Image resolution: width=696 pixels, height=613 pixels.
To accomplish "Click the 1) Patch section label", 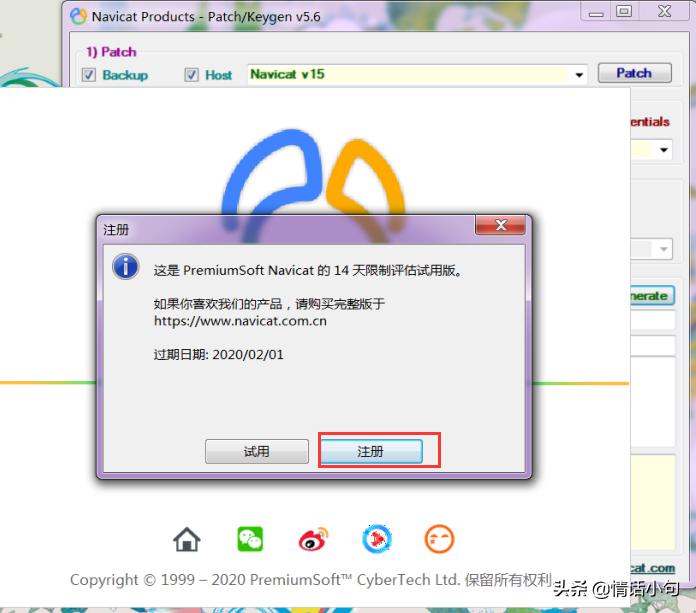I will click(111, 52).
